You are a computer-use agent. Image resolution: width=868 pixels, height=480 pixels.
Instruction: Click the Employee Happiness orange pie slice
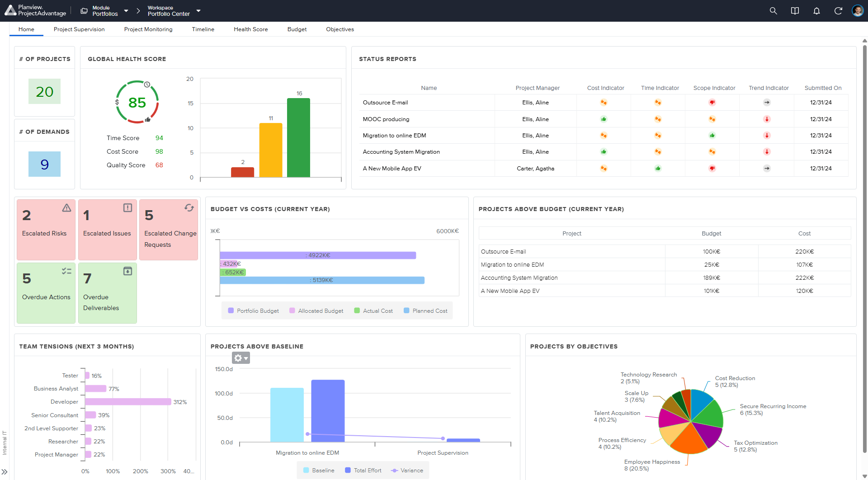tap(689, 440)
